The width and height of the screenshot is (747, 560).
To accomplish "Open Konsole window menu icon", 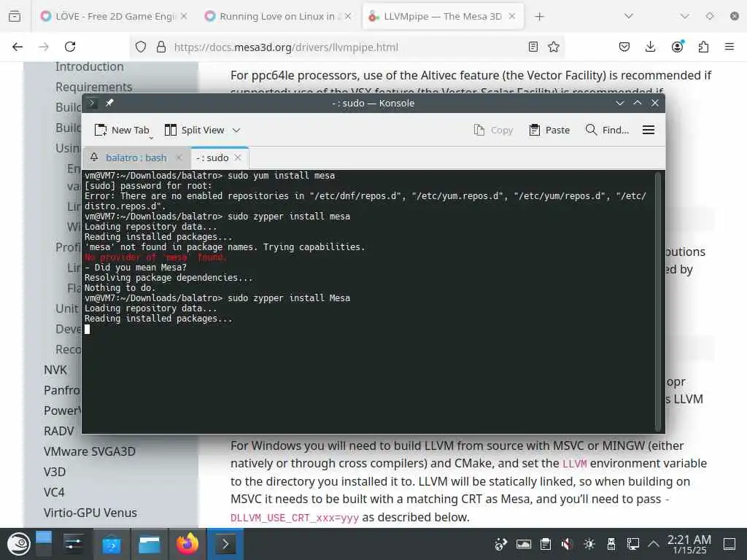I will [x=92, y=103].
